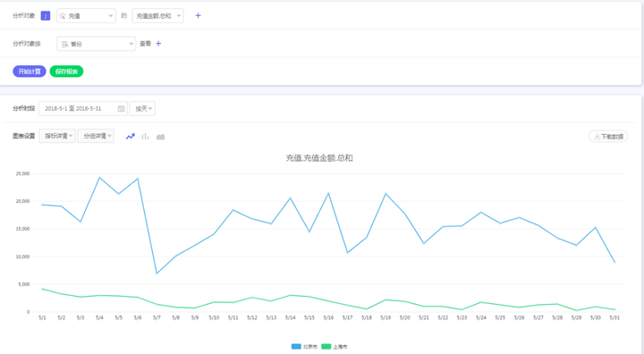The image size is (644, 354).
Task: Open the 充值金额.总和 metric dropdown
Action: click(x=157, y=16)
